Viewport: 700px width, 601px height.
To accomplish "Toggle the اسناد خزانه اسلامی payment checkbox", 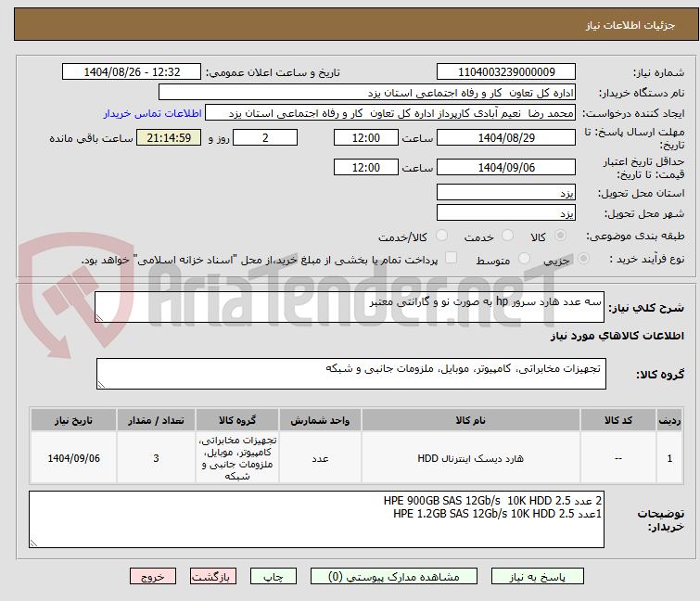I will pos(452,258).
